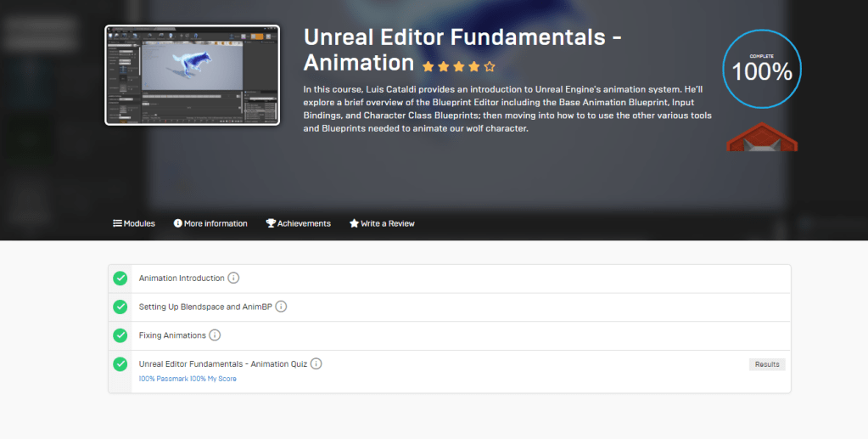The width and height of the screenshot is (868, 439).
Task: Click the fifth empty rating star
Action: point(490,66)
